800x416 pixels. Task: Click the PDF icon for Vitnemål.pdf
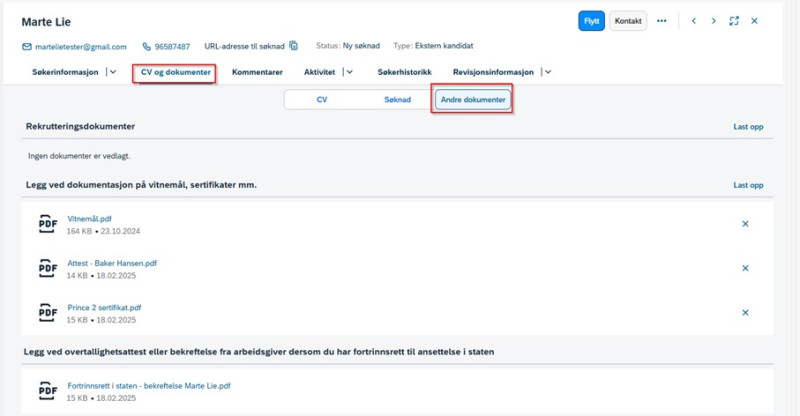(48, 224)
